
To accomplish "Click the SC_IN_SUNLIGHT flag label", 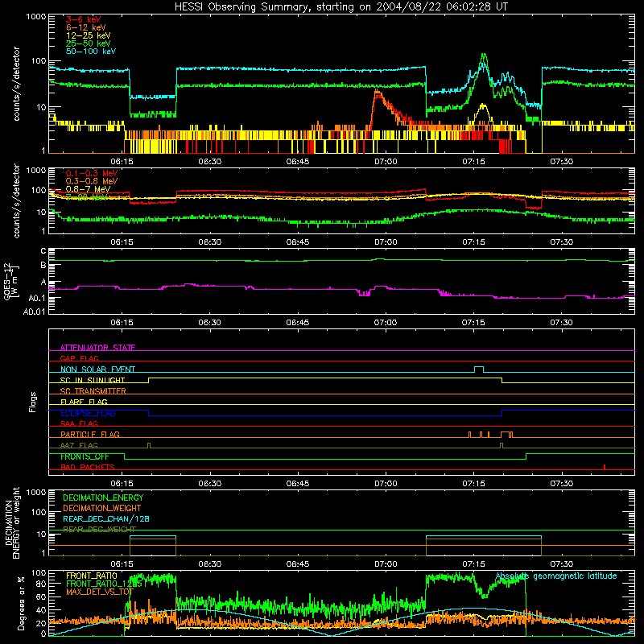I will tap(93, 380).
